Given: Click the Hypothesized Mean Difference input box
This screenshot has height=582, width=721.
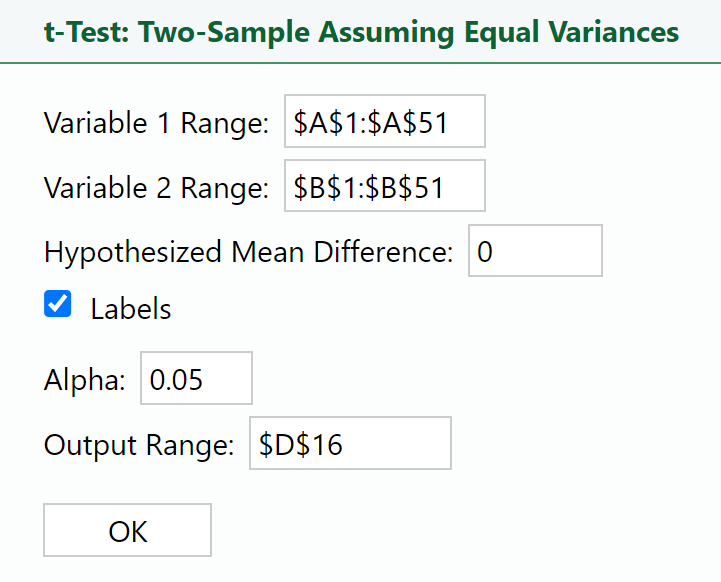Looking at the screenshot, I should click(x=535, y=251).
